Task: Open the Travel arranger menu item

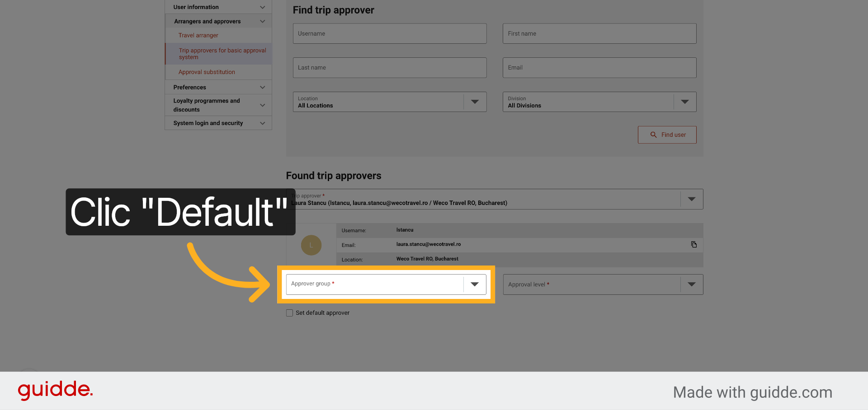Action: click(x=198, y=35)
